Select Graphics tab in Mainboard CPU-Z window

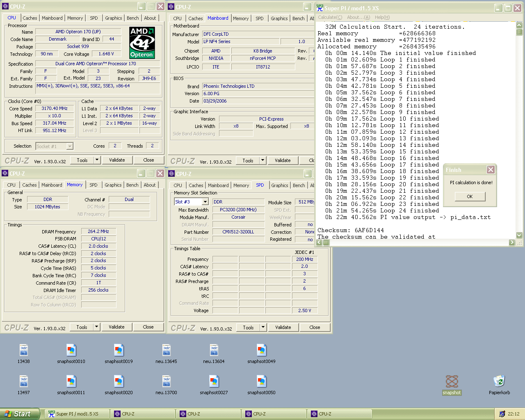[279, 18]
